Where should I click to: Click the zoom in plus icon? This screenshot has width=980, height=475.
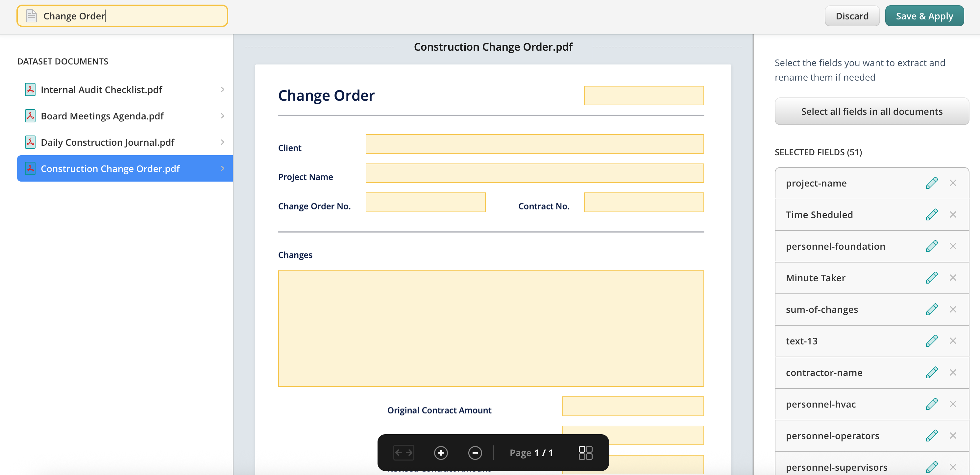[x=441, y=453]
